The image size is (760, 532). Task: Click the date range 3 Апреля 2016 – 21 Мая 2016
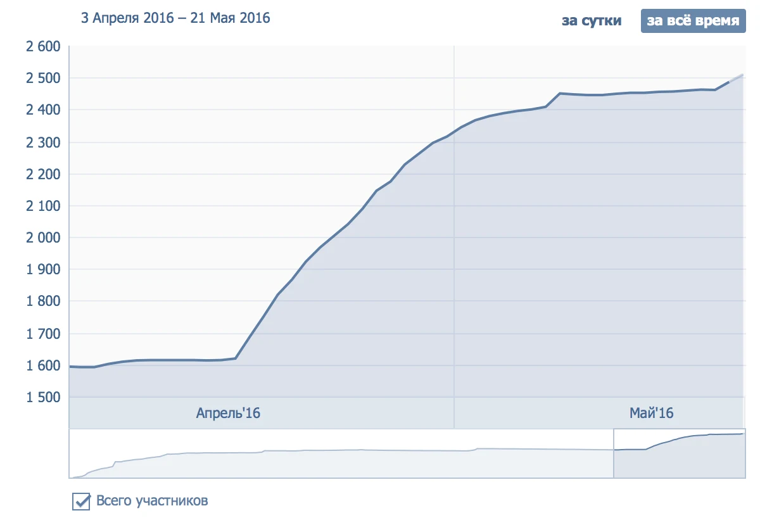point(175,18)
